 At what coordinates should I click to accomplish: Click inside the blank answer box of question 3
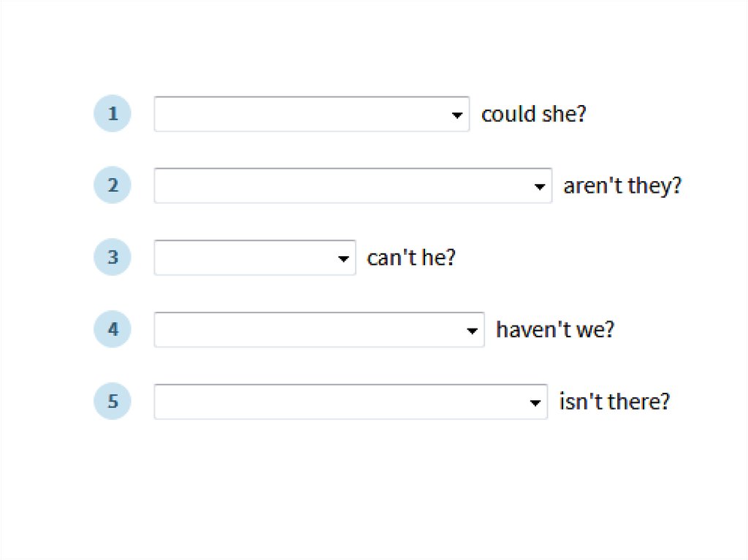click(243, 258)
